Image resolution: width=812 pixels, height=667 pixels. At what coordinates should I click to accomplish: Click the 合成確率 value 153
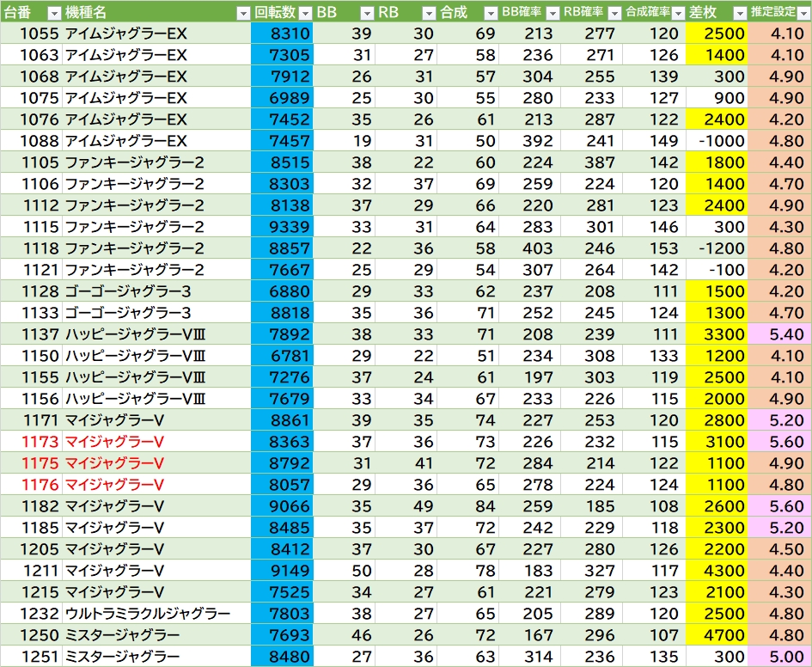tap(664, 248)
